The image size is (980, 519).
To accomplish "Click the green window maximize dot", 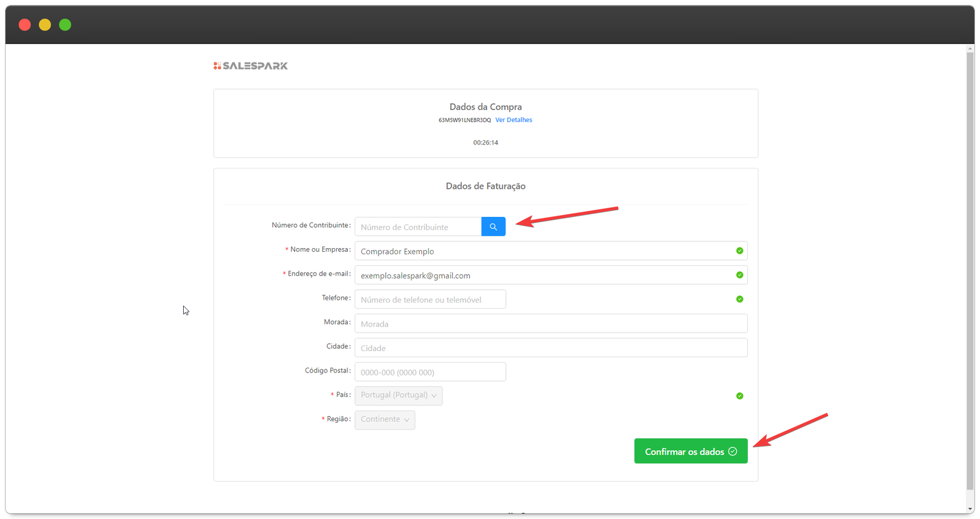I will [x=65, y=25].
